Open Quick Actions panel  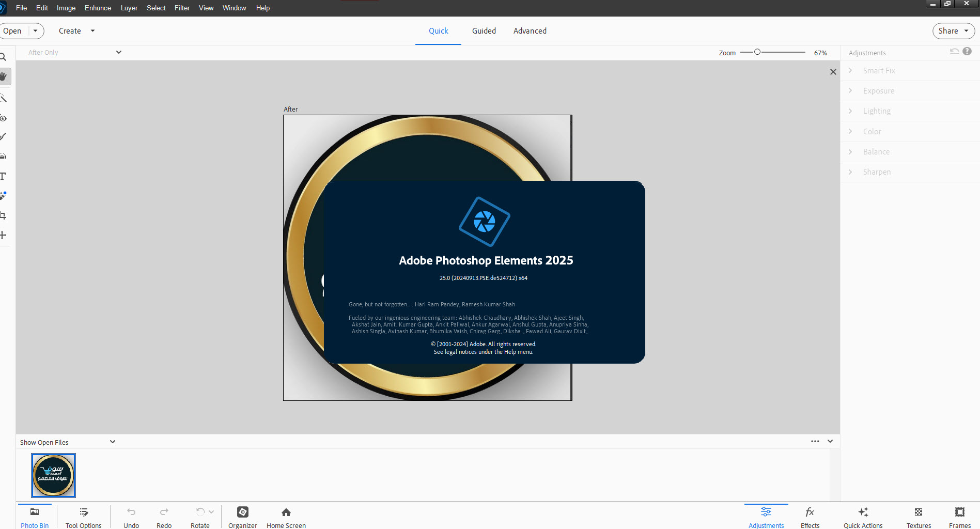(863, 517)
